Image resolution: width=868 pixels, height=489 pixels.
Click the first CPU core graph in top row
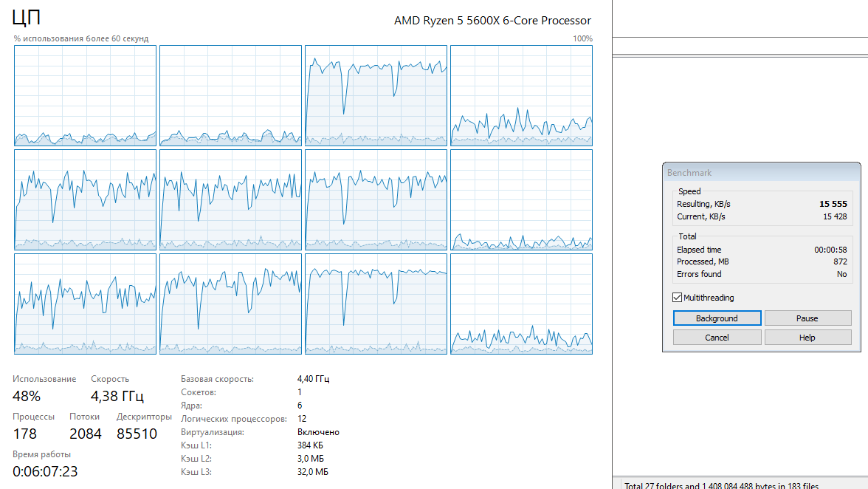click(86, 96)
